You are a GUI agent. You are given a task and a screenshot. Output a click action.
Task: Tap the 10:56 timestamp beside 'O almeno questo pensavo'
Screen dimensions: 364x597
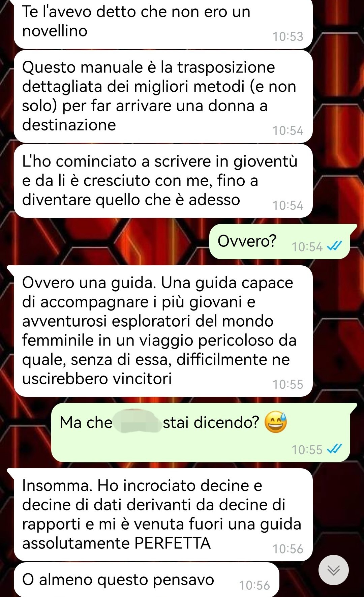coord(254,585)
